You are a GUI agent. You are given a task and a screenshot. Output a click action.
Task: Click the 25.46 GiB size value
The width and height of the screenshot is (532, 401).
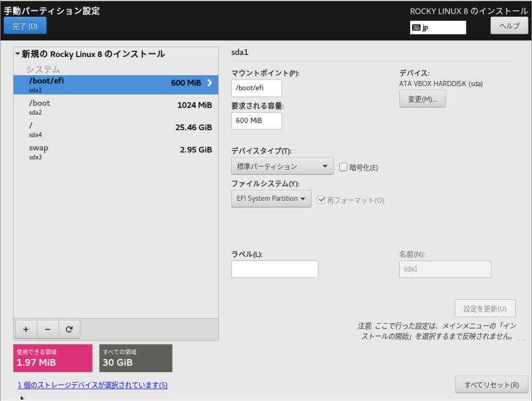[194, 128]
